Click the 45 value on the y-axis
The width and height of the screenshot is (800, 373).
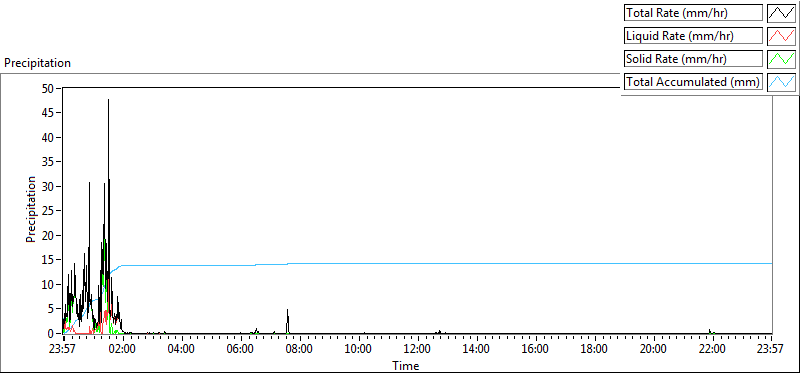(49, 113)
